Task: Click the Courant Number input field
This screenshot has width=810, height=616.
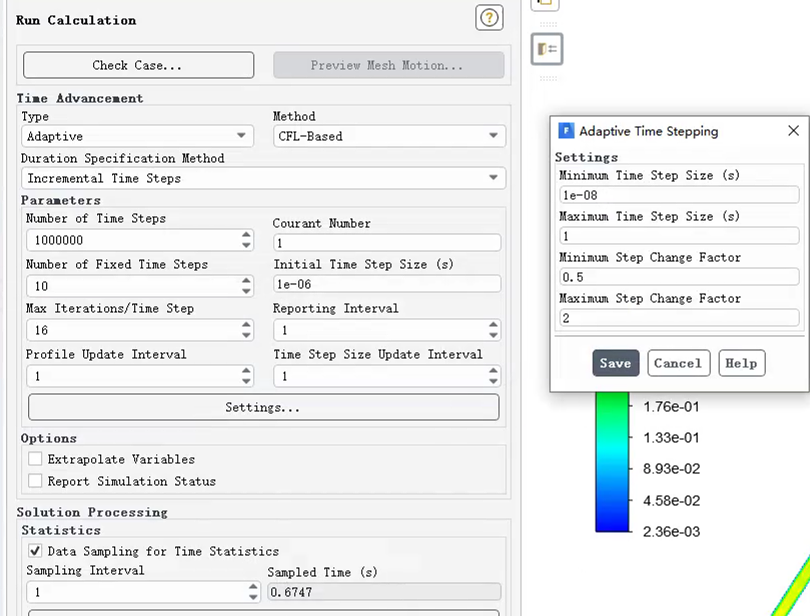Action: [x=386, y=243]
